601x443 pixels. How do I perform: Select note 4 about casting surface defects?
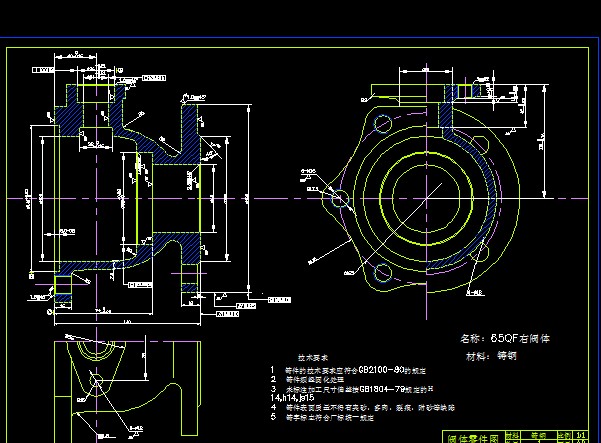[x=362, y=408]
